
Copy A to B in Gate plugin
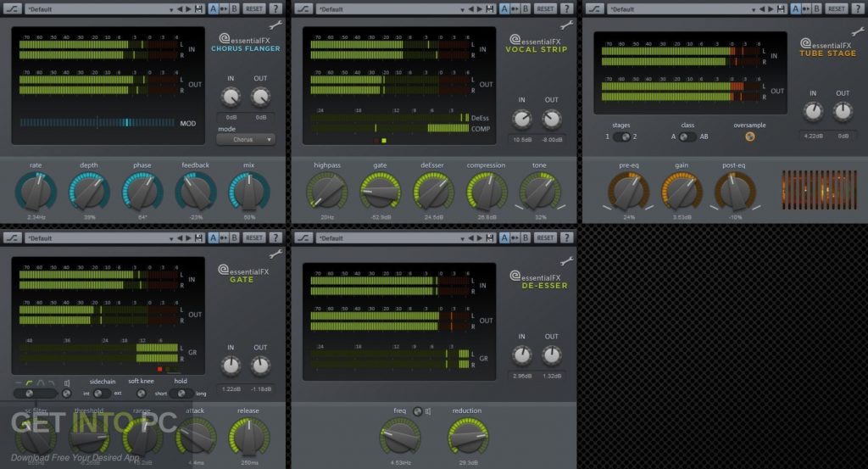point(224,238)
